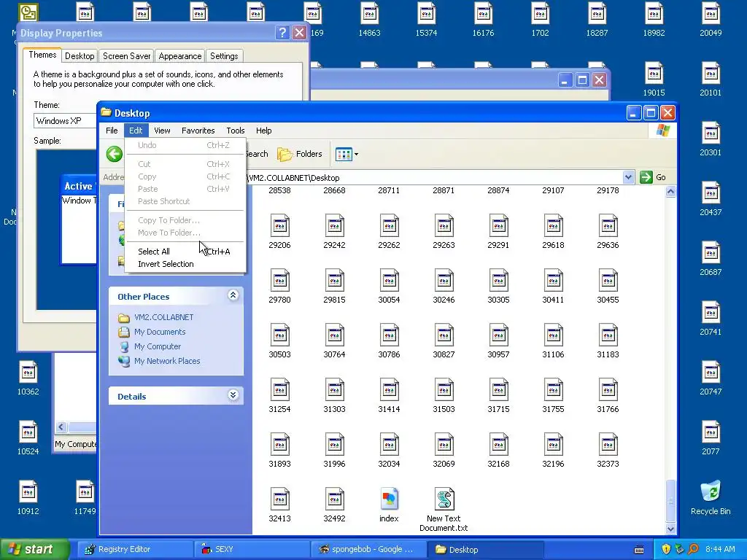The width and height of the screenshot is (747, 560).
Task: Click the Go button arrow icon
Action: click(646, 177)
